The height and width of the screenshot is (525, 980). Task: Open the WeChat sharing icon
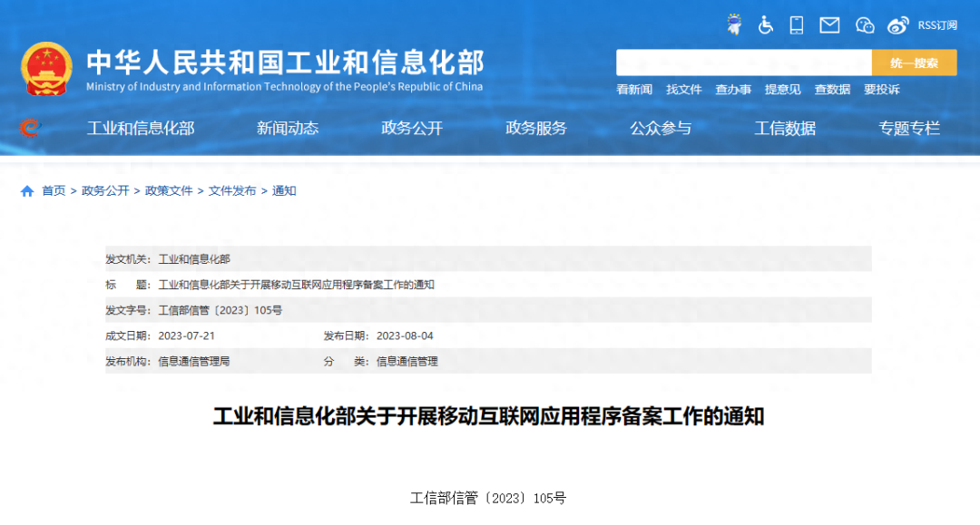tap(864, 24)
